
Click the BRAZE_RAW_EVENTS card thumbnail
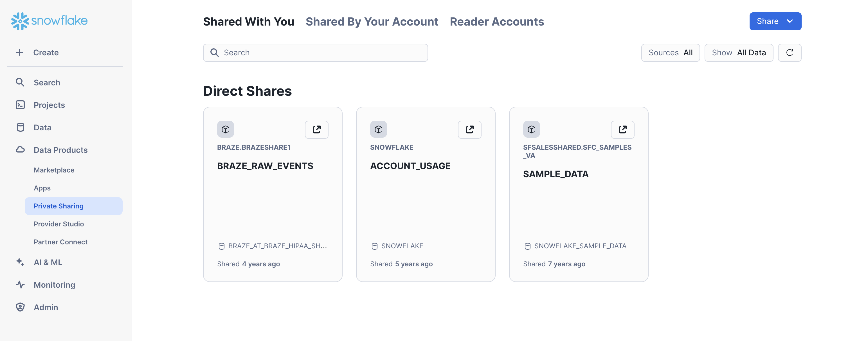coord(225,129)
